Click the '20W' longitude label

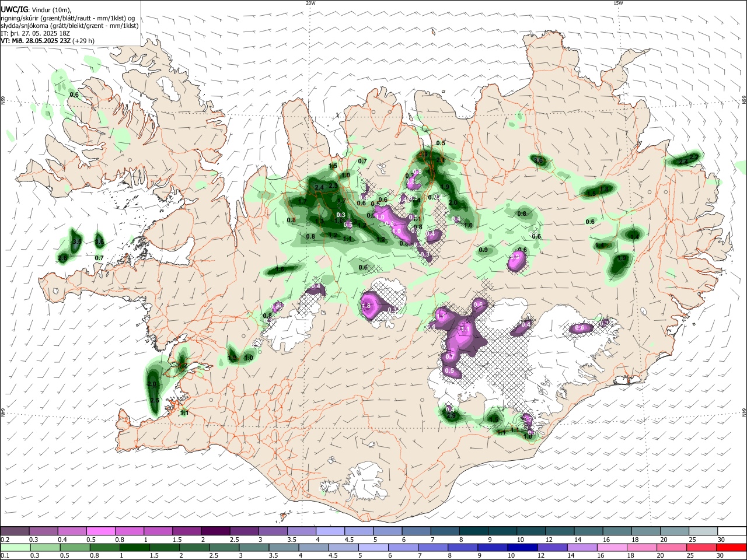(310, 3)
